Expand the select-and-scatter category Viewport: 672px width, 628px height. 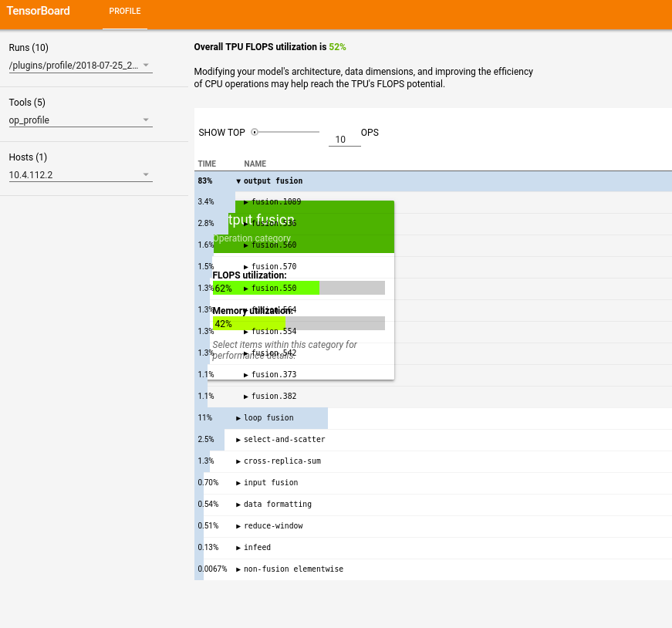(238, 439)
